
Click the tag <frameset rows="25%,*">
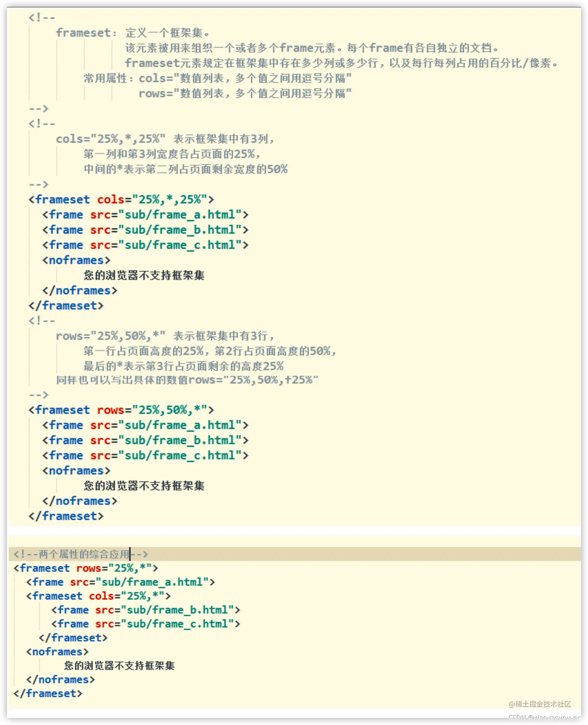click(x=86, y=568)
